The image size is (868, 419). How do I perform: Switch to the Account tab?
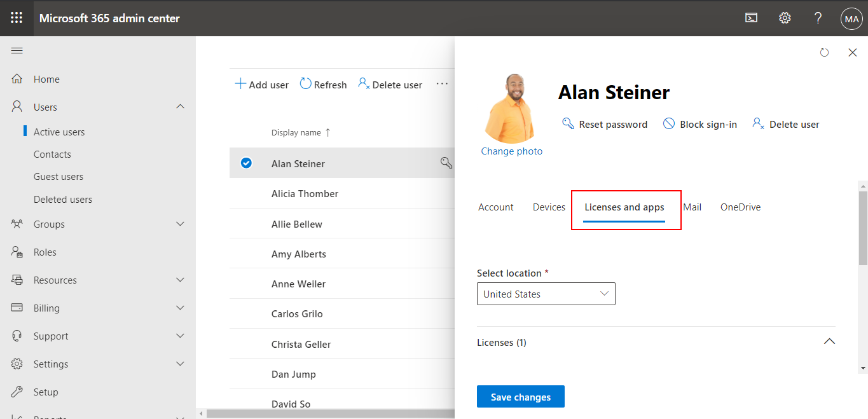pos(495,207)
